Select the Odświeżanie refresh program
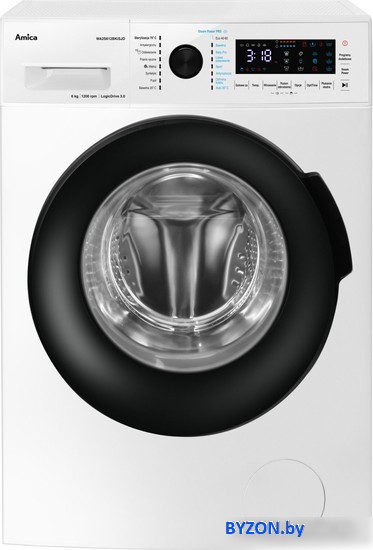The image size is (373, 550). coord(147,52)
